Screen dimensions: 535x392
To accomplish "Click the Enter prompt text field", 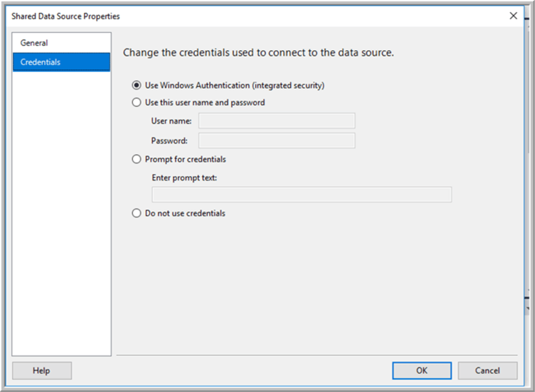I will [x=302, y=194].
